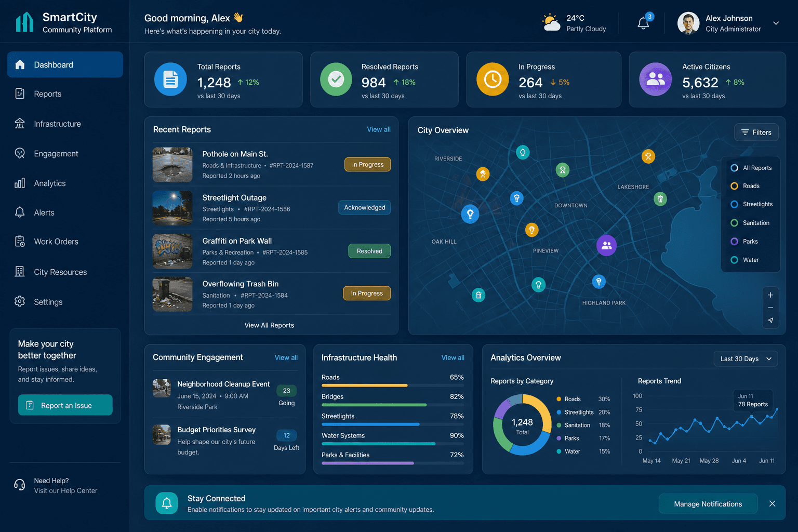Image resolution: width=798 pixels, height=532 pixels.
Task: Select the All Reports map filter
Action: tap(751, 168)
